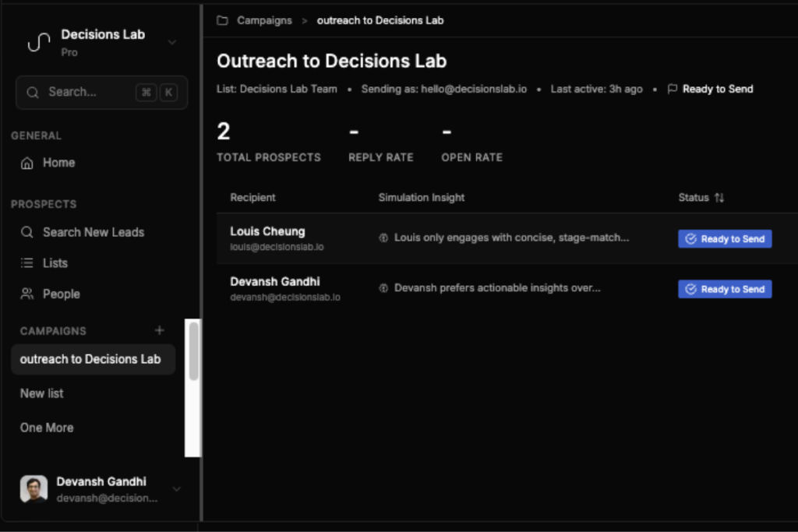Select the 'New list' campaign item
Image resolution: width=798 pixels, height=532 pixels.
[x=42, y=393]
